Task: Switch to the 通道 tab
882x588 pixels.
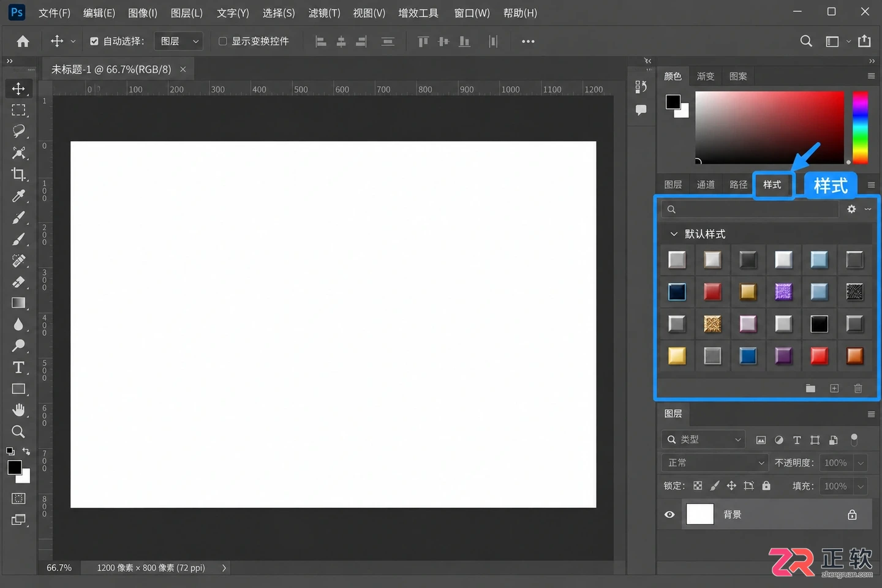Action: coord(706,184)
